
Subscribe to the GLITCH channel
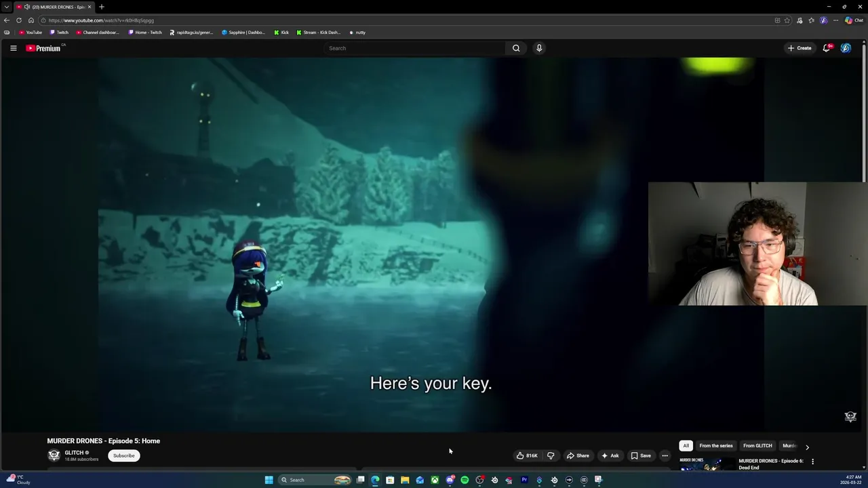click(x=123, y=455)
